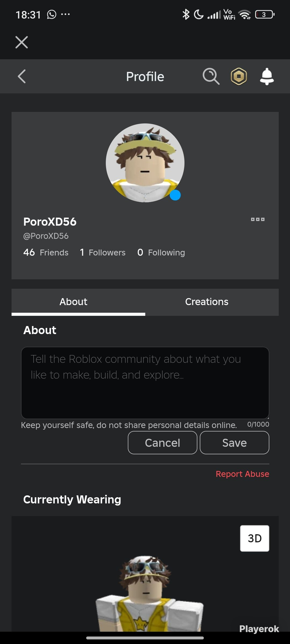The width and height of the screenshot is (290, 644).
Task: Click the Report Abuse link
Action: [242, 474]
